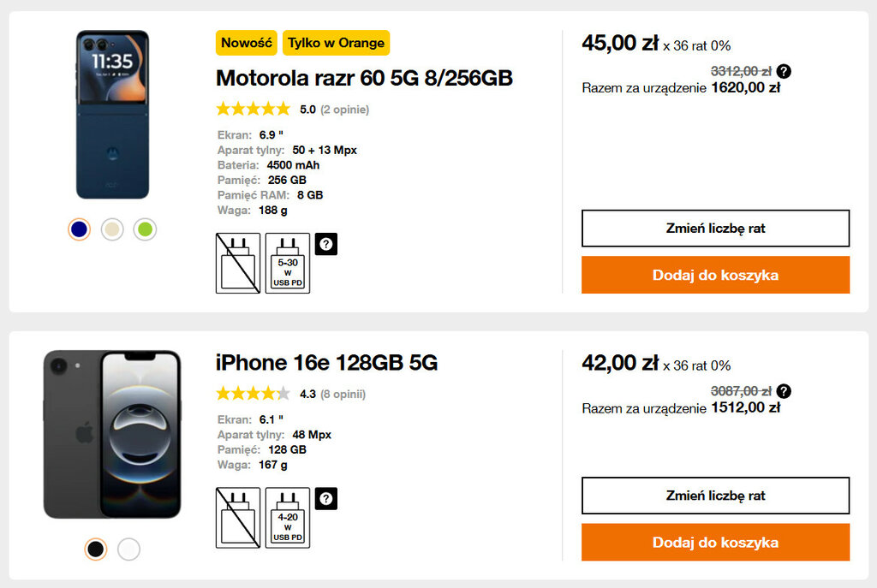This screenshot has width=877, height=588.
Task: Open charger info help icon for iPhone 16e
Action: pos(326,498)
